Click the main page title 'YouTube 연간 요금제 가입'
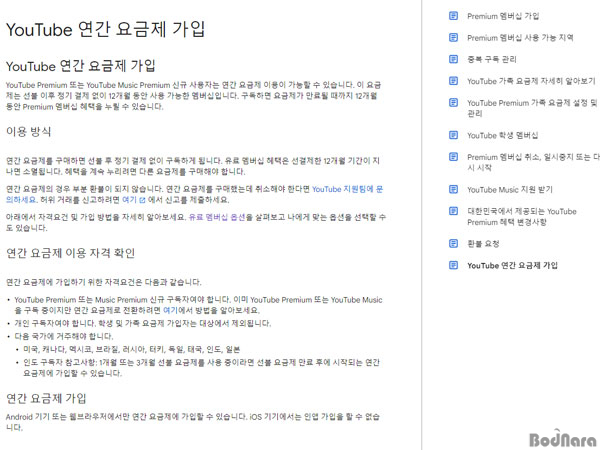The image size is (600, 450). click(105, 29)
